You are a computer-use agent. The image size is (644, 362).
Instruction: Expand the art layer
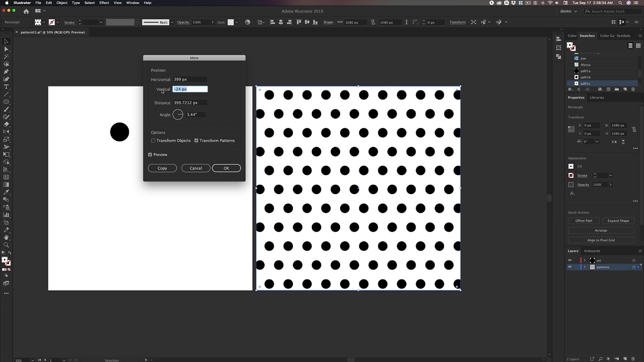click(585, 260)
